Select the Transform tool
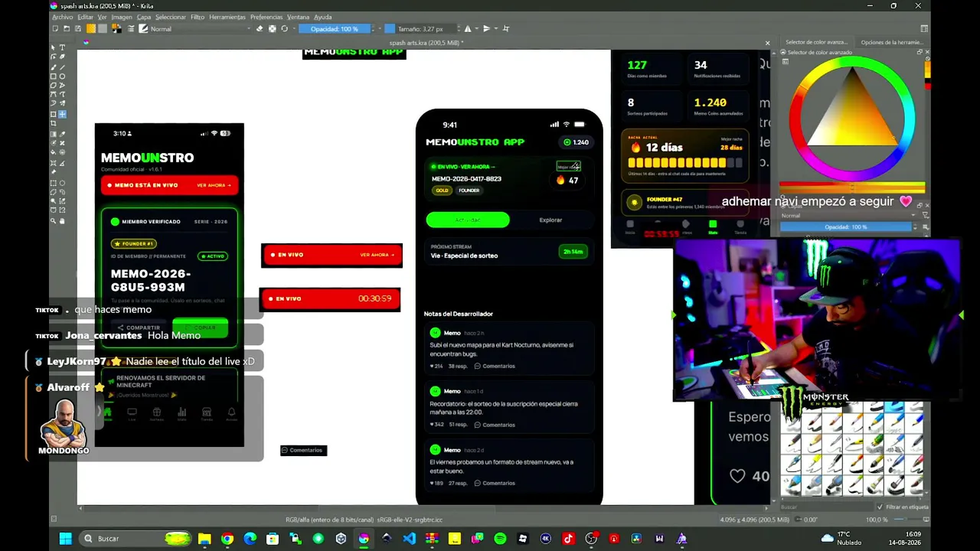 [53, 114]
